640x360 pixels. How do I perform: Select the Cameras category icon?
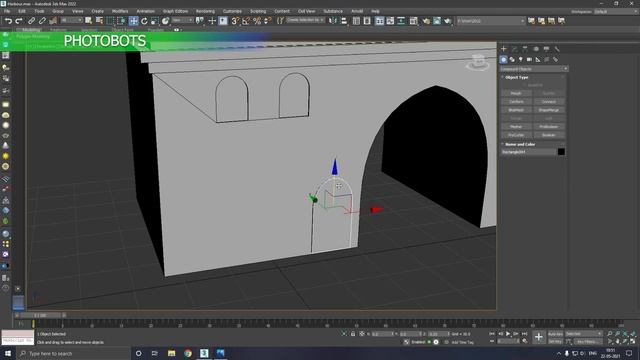[529, 60]
